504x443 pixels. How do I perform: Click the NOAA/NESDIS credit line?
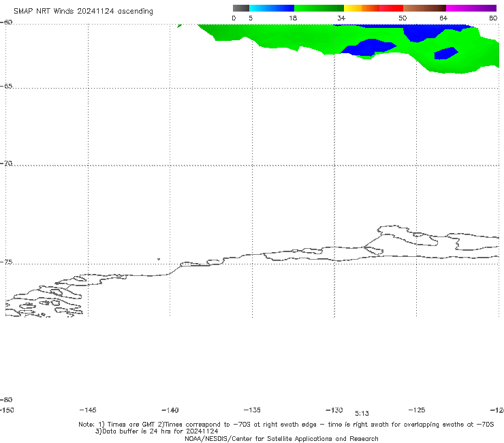pyautogui.click(x=281, y=438)
